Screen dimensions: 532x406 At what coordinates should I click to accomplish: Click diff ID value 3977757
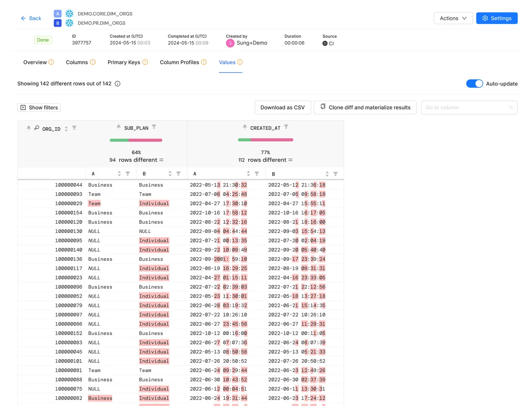tap(81, 43)
